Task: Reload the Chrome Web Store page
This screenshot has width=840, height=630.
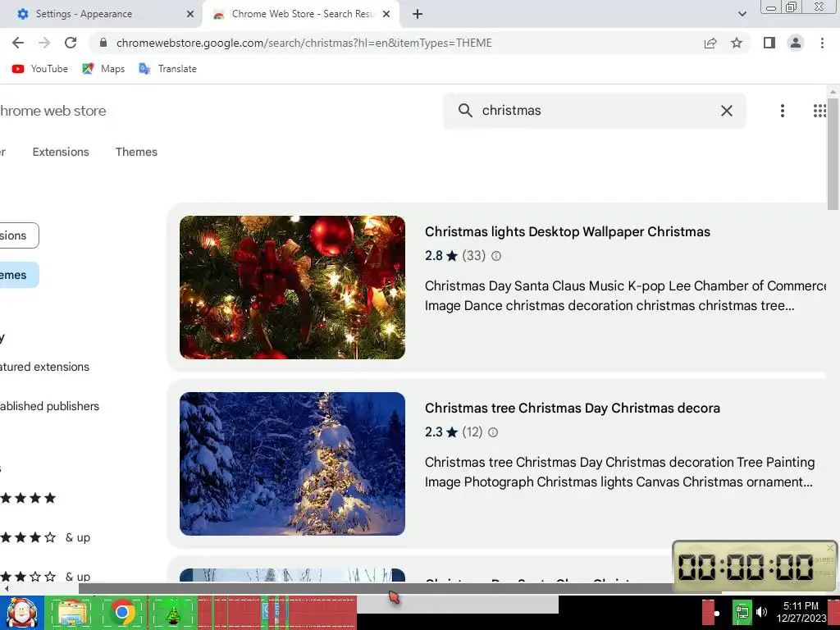Action: pos(71,43)
